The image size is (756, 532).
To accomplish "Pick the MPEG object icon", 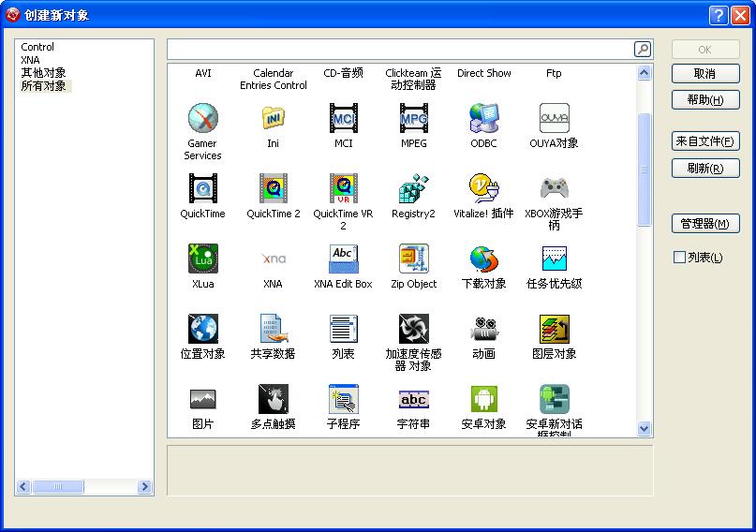I will pyautogui.click(x=414, y=118).
